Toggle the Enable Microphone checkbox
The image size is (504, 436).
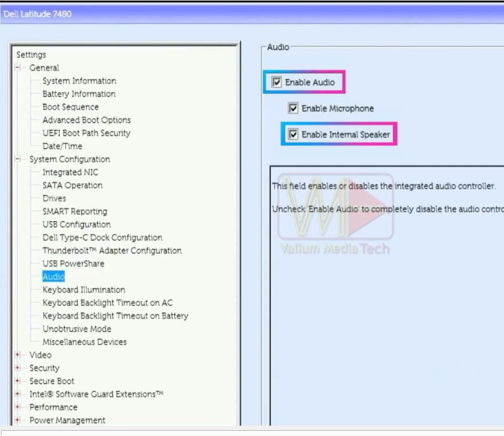point(293,109)
